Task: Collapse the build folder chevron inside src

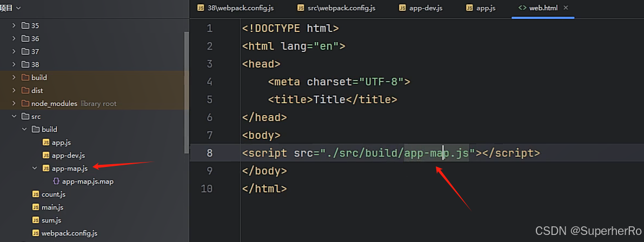Action: (24, 130)
